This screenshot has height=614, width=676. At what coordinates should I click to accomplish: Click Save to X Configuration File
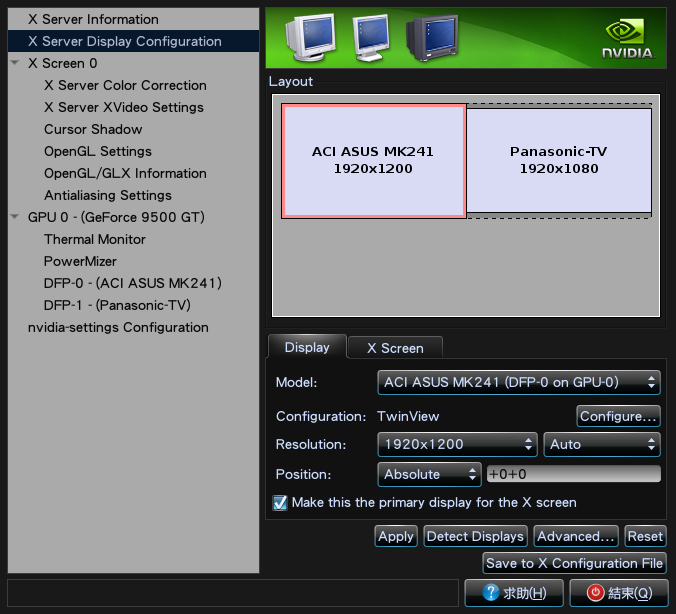point(574,563)
